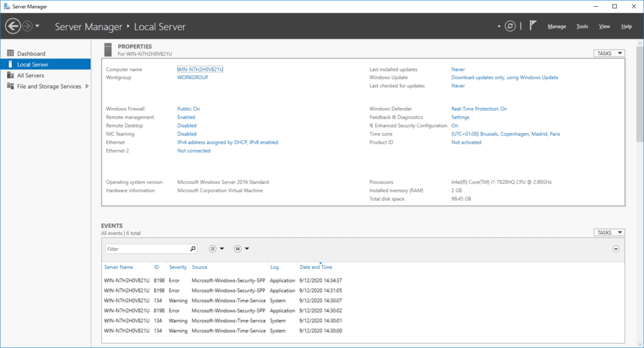The width and height of the screenshot is (644, 348).
Task: Sort events by Severity column
Action: coord(178,267)
